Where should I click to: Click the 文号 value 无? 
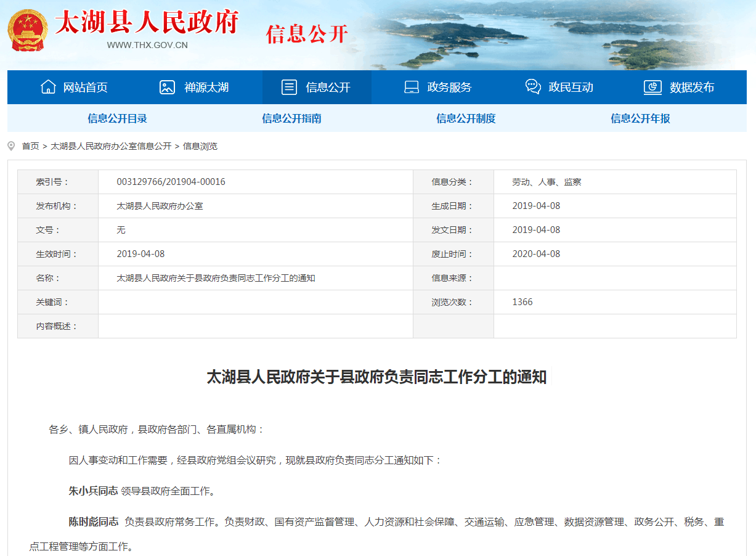point(121,230)
